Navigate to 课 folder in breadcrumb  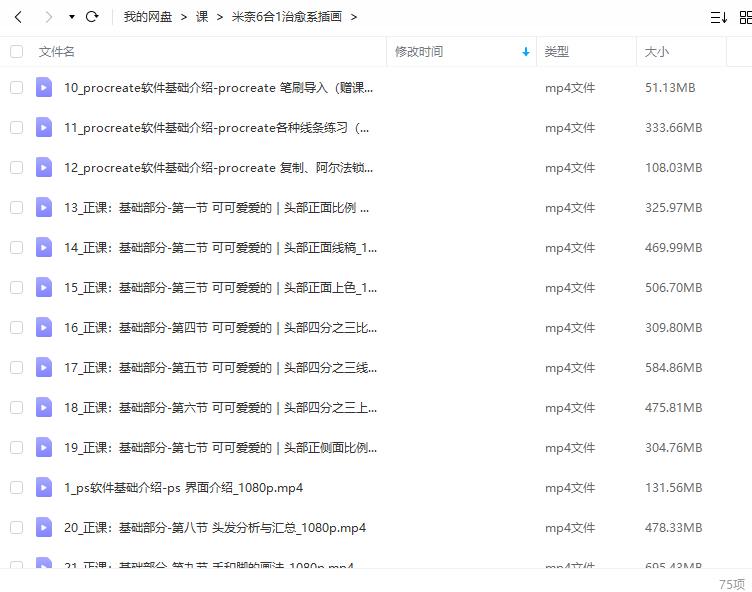coord(201,17)
